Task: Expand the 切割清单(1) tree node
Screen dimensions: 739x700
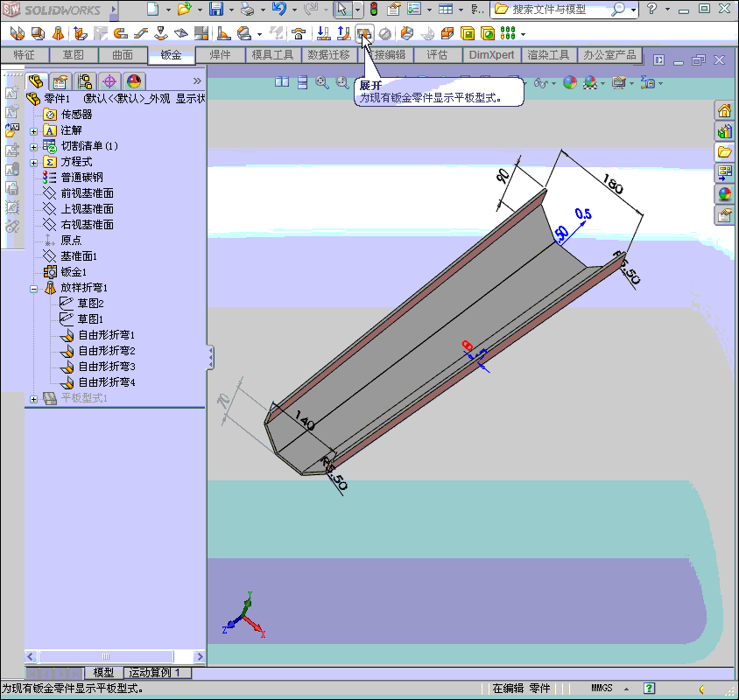Action: (x=33, y=147)
